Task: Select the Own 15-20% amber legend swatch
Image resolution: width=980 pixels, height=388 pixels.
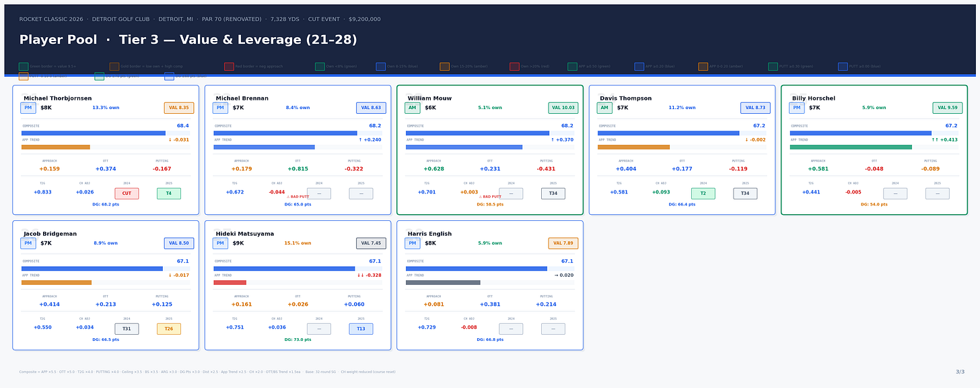Action: [x=444, y=67]
